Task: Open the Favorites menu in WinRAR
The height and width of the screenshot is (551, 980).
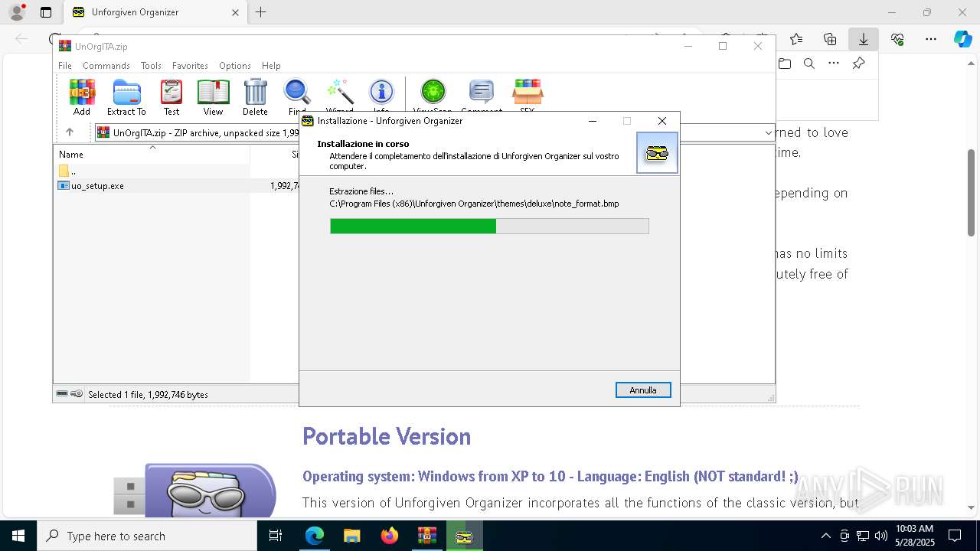Action: pos(190,66)
